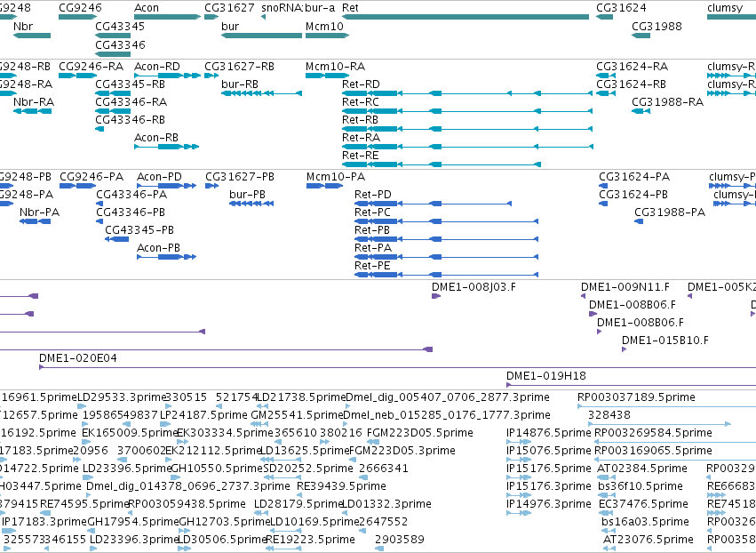The width and height of the screenshot is (756, 553).
Task: Click the Ret gene label
Action: [350, 8]
